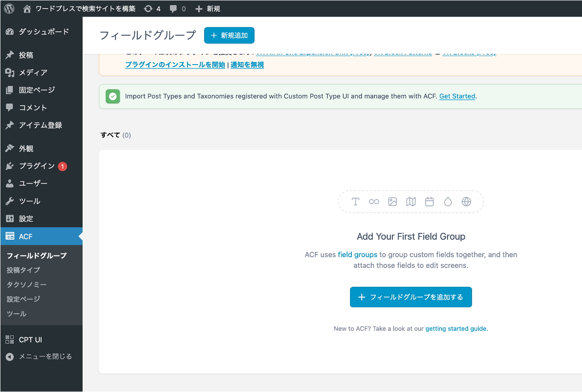The image size is (582, 392).
Task: Click the map field type icon
Action: 411,202
